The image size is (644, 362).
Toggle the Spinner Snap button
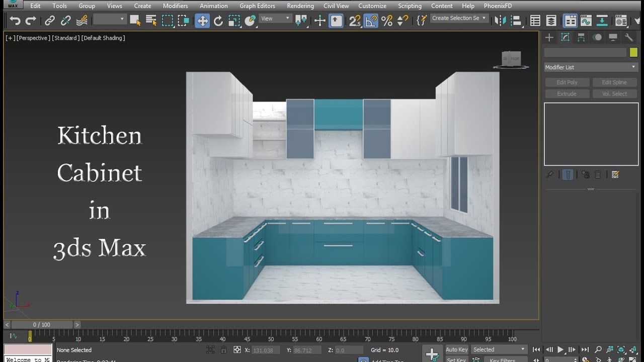[x=403, y=21]
